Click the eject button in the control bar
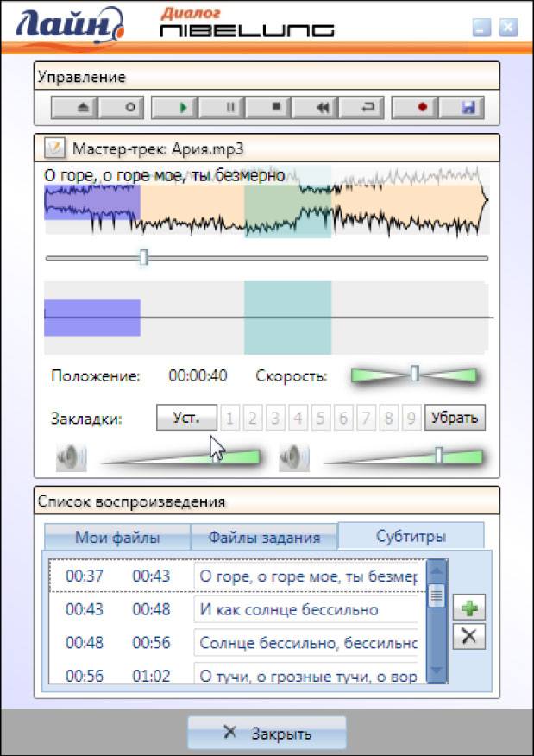The image size is (534, 756). pos(75,108)
